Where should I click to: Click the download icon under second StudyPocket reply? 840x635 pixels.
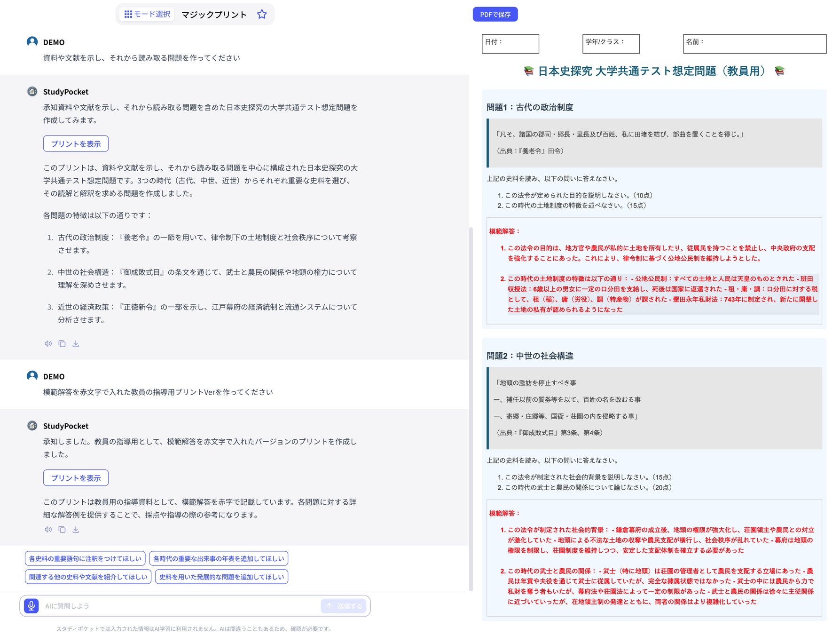(x=76, y=530)
